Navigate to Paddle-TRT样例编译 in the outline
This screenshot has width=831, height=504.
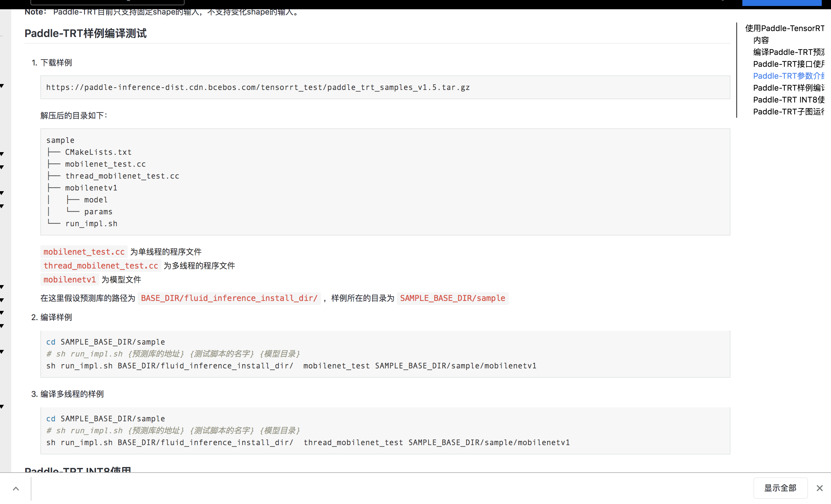point(789,88)
